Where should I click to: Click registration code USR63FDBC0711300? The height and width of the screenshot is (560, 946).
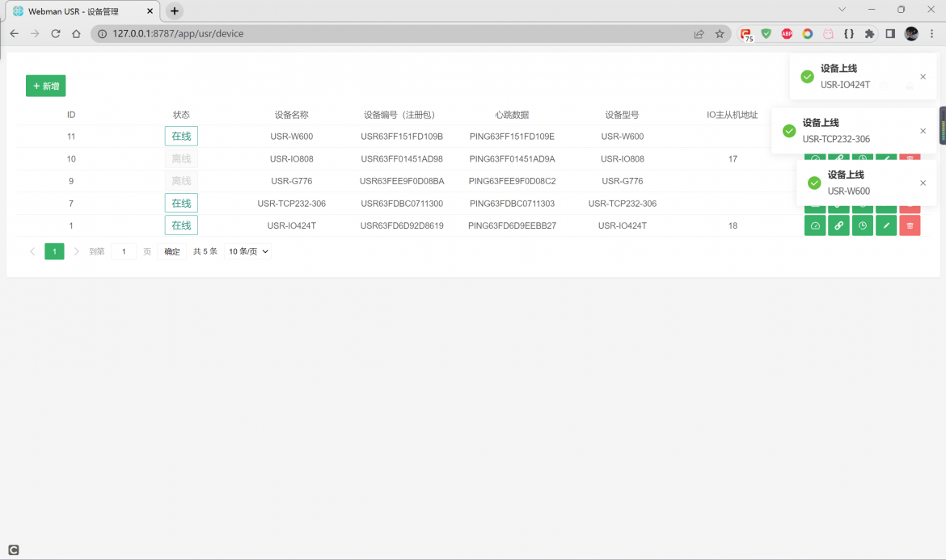click(x=402, y=204)
